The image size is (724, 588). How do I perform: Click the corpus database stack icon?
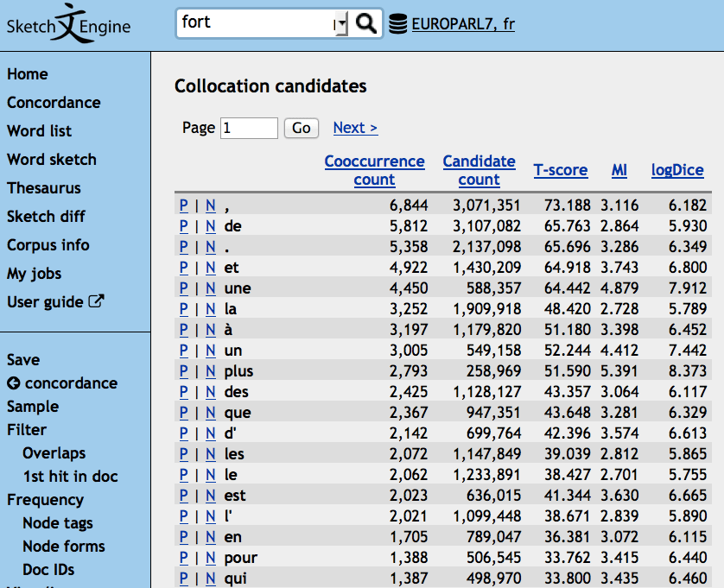point(397,24)
